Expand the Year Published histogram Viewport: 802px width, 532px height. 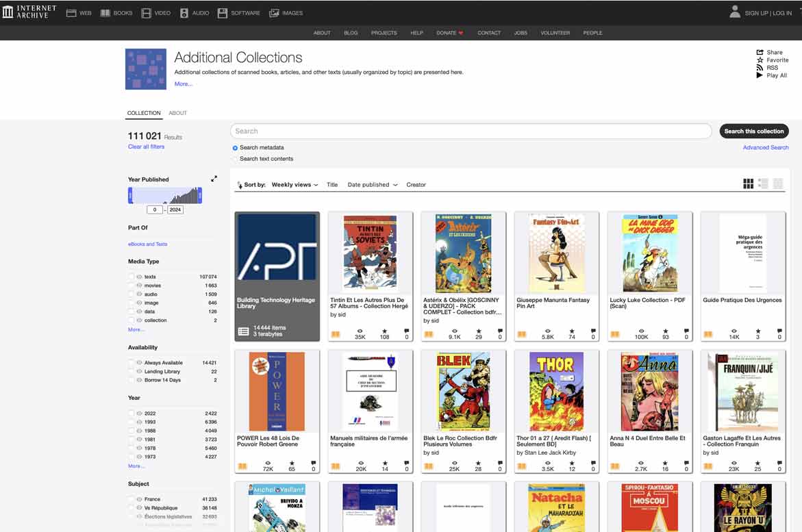click(214, 179)
